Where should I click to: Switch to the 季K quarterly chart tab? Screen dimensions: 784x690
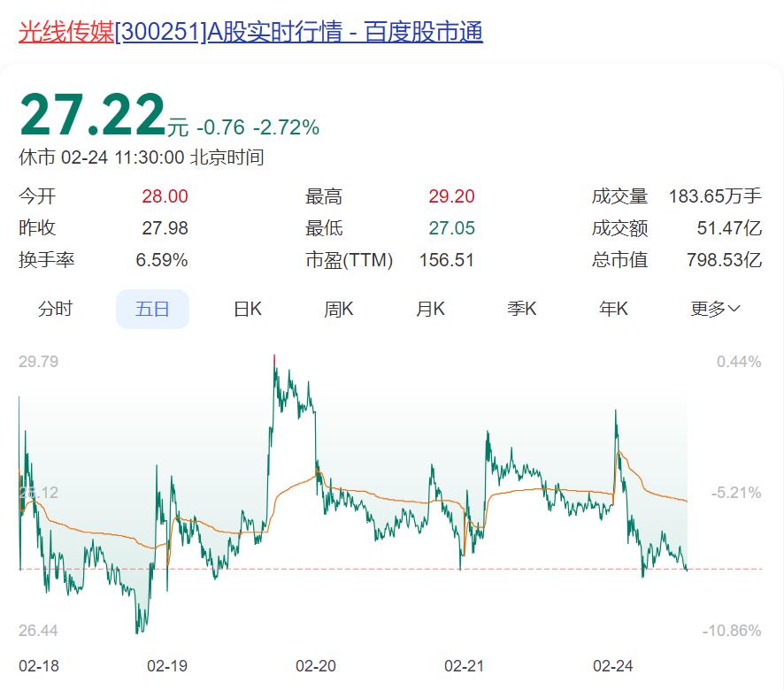[521, 309]
